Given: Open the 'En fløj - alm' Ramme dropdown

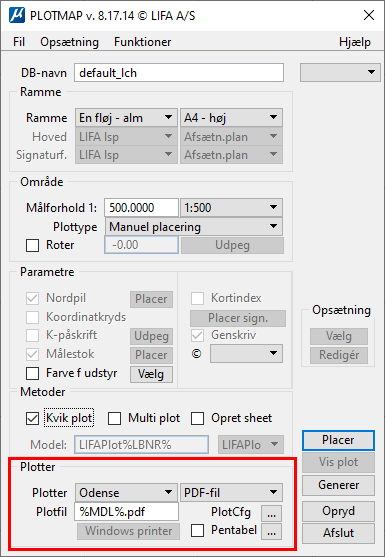Looking at the screenshot, I should coord(126,118).
